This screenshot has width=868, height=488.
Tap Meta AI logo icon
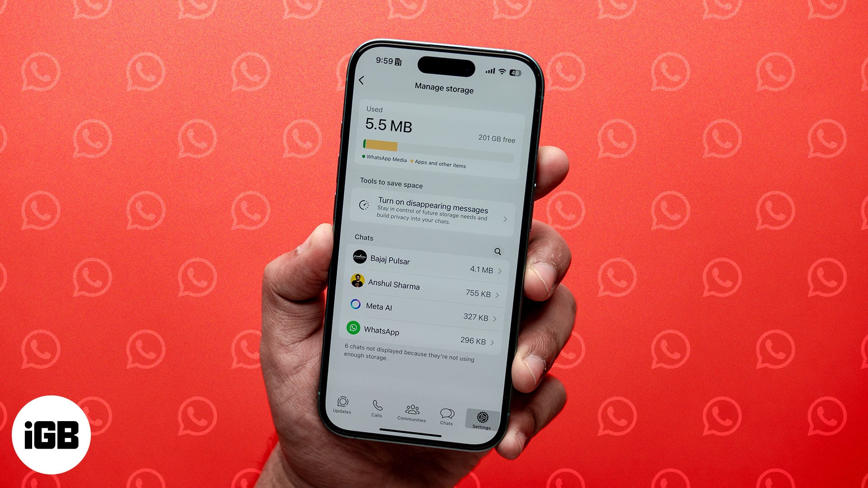click(x=359, y=307)
